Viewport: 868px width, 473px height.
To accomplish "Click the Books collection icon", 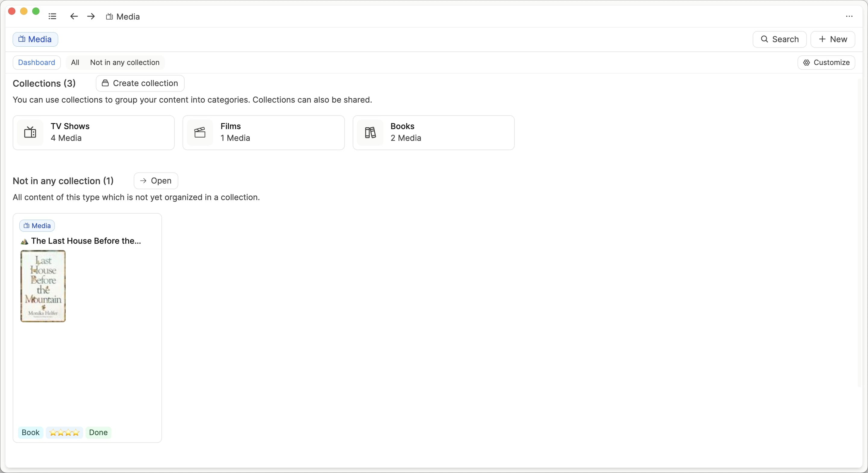I will click(370, 132).
